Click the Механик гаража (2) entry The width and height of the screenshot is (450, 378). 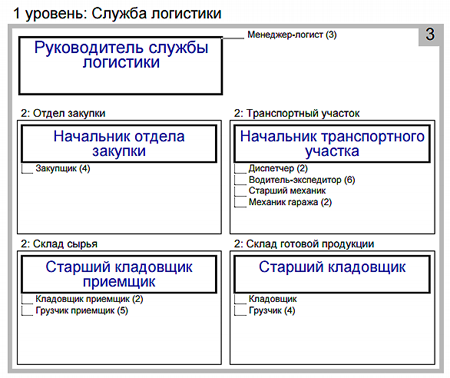(x=290, y=202)
